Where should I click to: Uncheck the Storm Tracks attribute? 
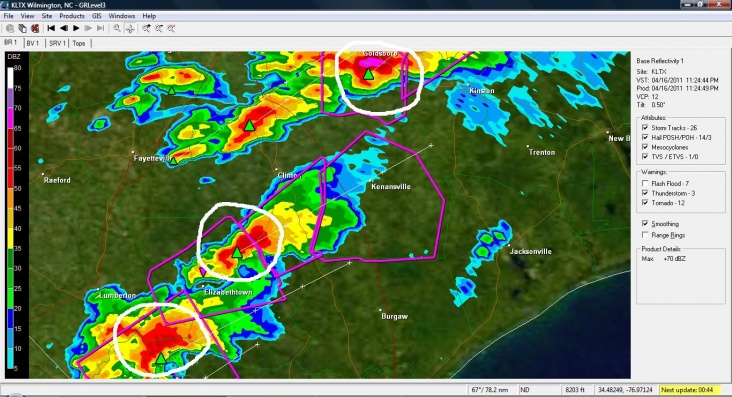[x=645, y=128]
